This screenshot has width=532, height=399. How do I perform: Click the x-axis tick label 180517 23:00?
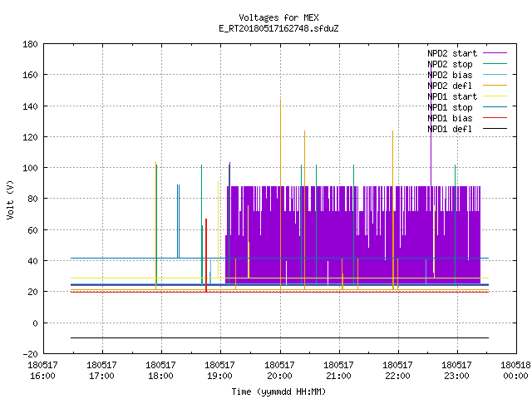456,370
